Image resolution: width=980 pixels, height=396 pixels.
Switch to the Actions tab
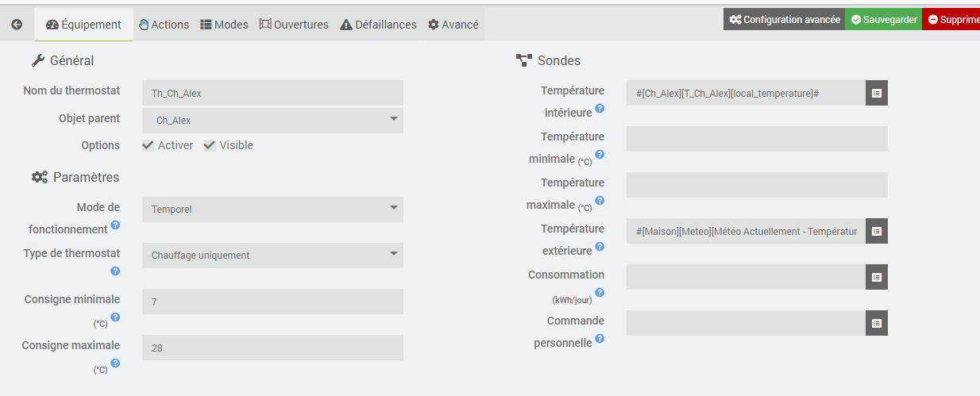[x=164, y=25]
